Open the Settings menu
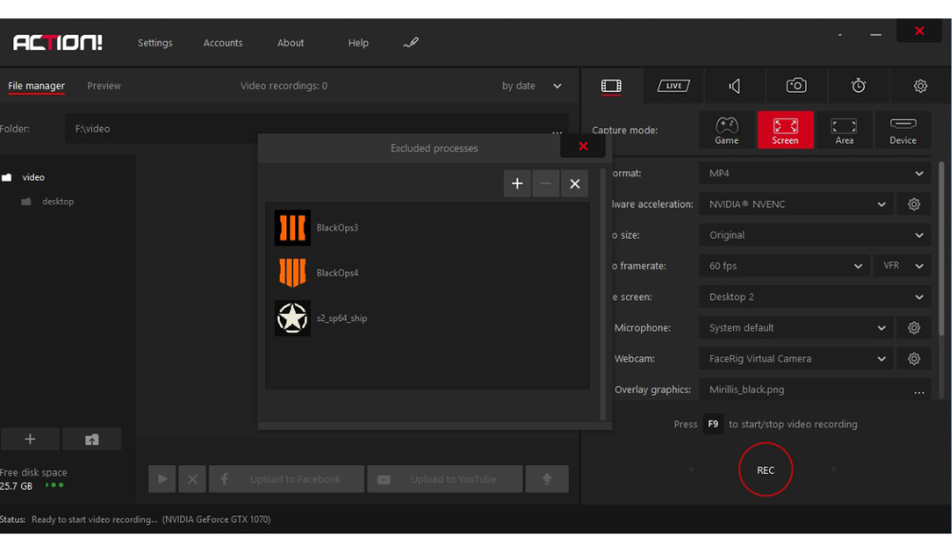952x560 pixels. (x=155, y=43)
